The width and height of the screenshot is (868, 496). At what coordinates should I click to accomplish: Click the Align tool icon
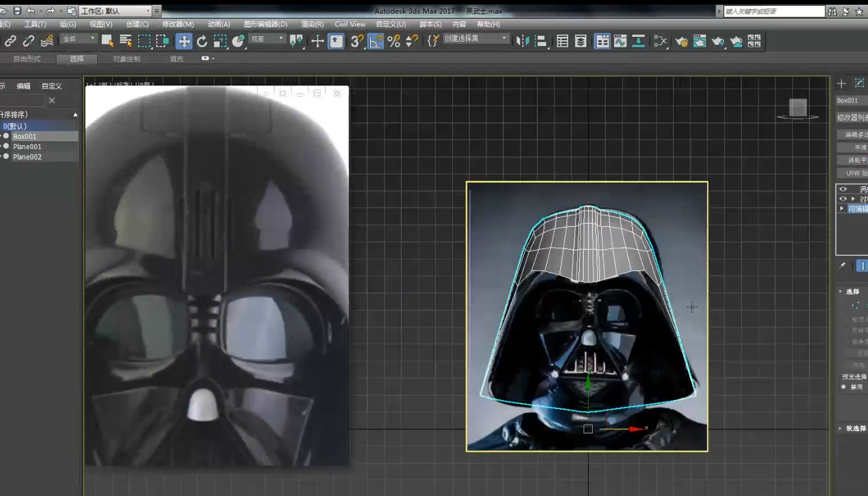pos(541,41)
